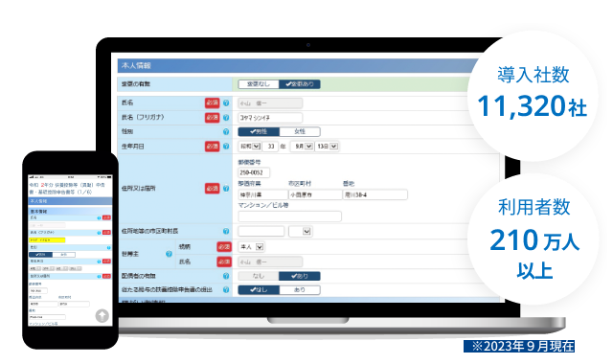Viewport: 613px width, 364px height.
Task: Click the help icon next to 世帯主
Action: [x=169, y=254]
